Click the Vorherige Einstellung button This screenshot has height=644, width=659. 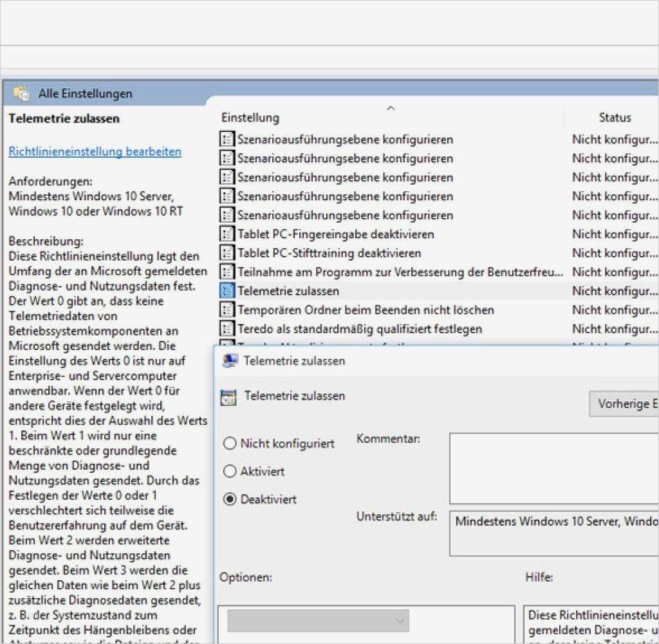coord(627,403)
